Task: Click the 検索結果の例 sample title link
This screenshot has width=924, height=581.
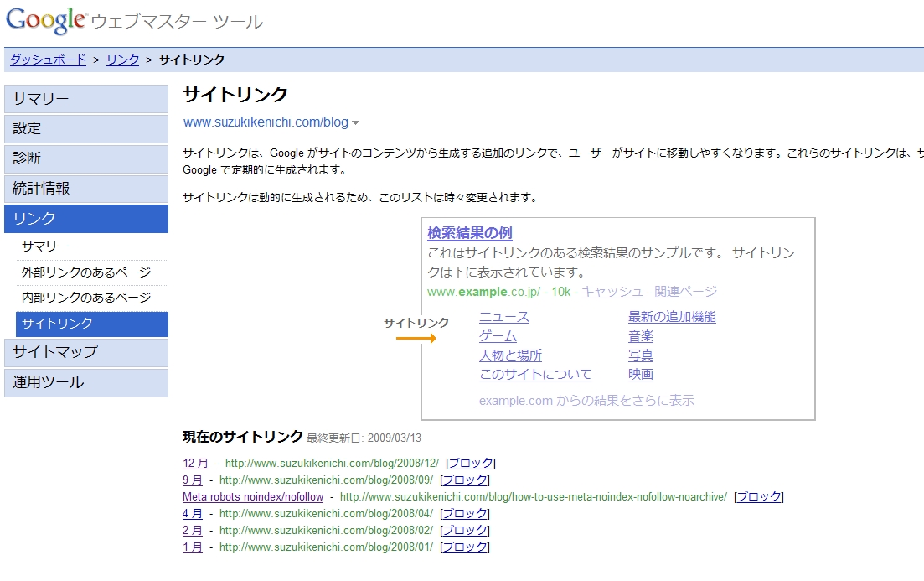Action: pyautogui.click(x=470, y=233)
